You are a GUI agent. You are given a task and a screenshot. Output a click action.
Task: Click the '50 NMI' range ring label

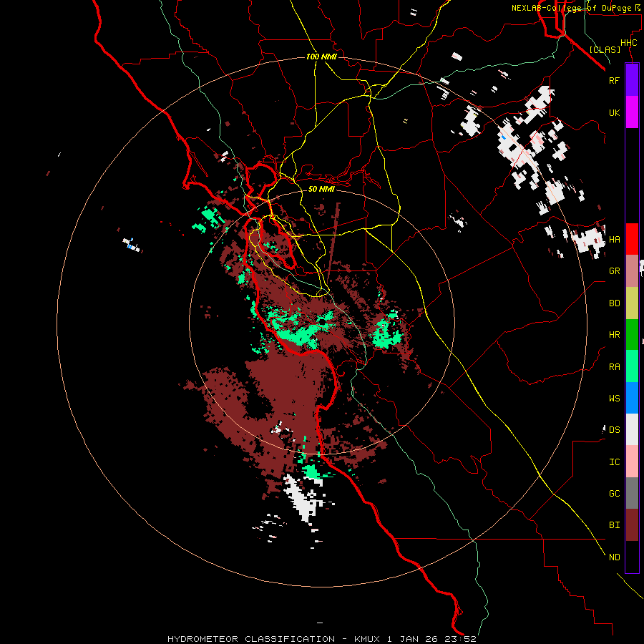coord(321,189)
